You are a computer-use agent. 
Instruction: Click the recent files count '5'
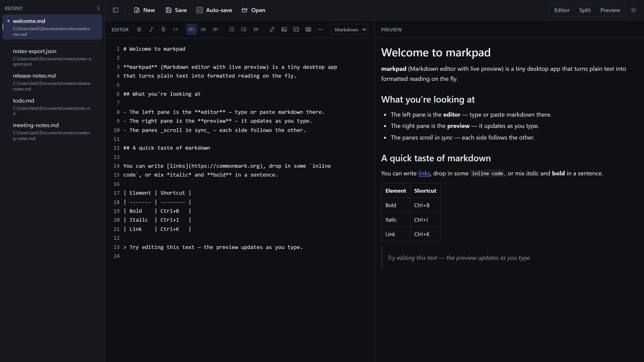click(x=98, y=8)
